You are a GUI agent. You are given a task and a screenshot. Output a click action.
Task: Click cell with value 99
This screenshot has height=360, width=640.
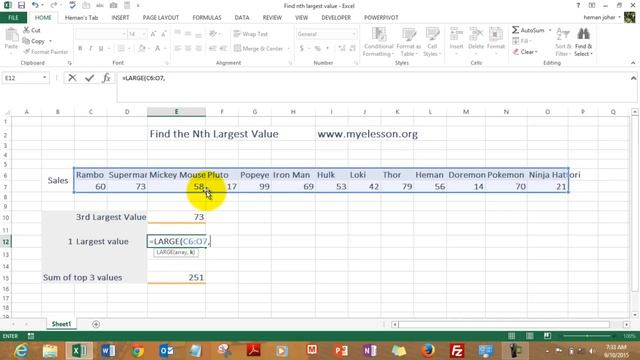[x=255, y=187]
